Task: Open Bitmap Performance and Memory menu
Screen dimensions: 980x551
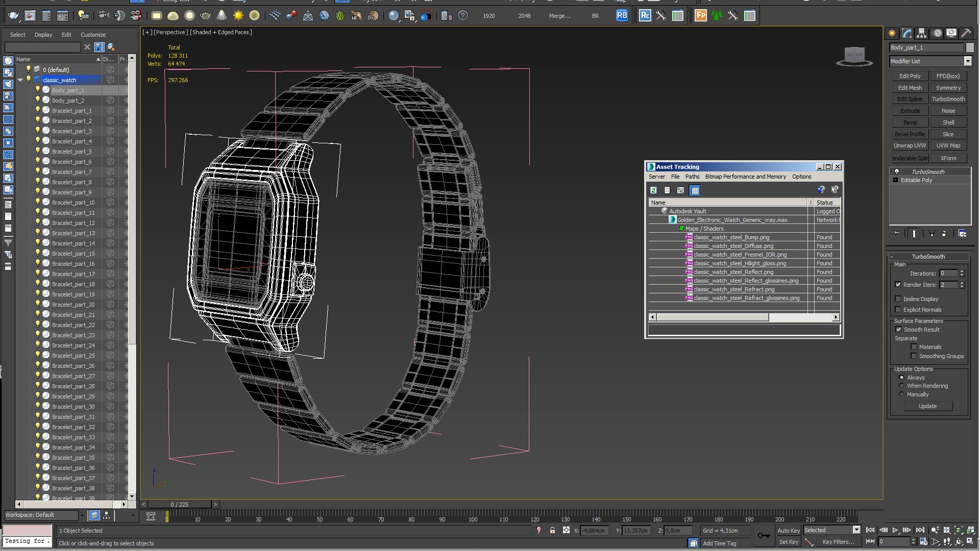Action: point(746,177)
